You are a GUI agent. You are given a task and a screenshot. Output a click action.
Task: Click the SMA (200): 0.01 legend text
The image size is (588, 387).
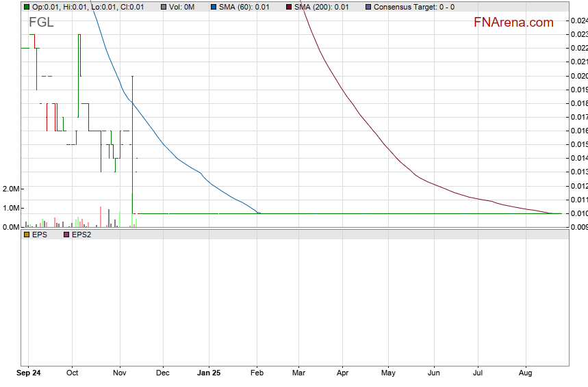[322, 7]
